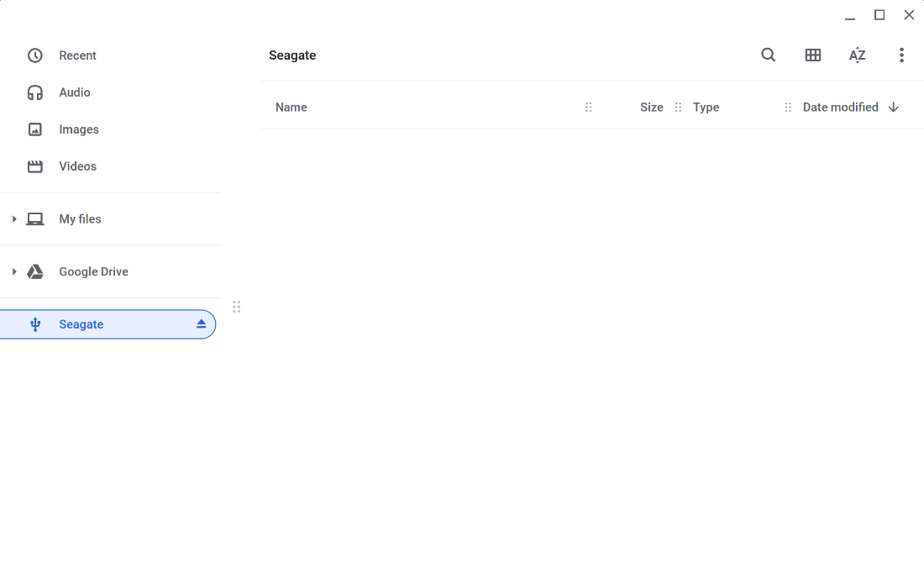Click the headphones Audio icon
This screenshot has width=924, height=584.
click(x=35, y=92)
